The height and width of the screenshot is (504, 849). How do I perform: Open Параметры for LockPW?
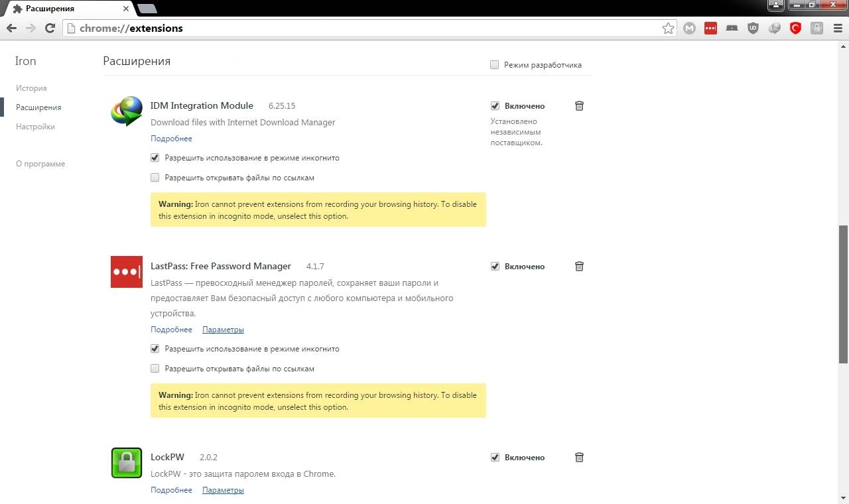point(223,490)
